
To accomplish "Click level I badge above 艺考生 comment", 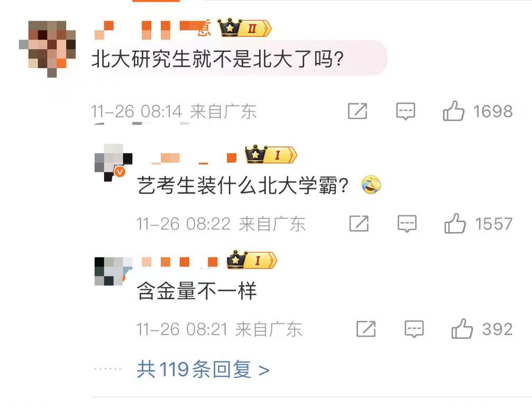I will (271, 155).
